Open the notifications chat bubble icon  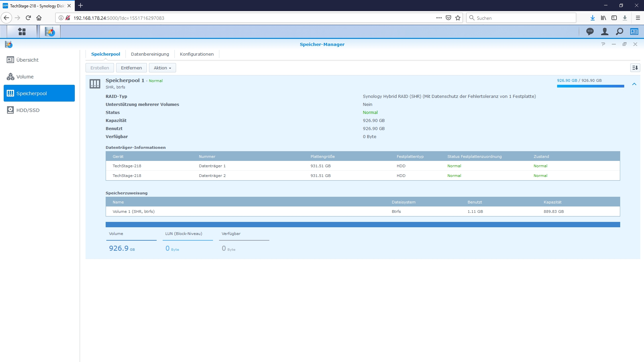(x=590, y=32)
